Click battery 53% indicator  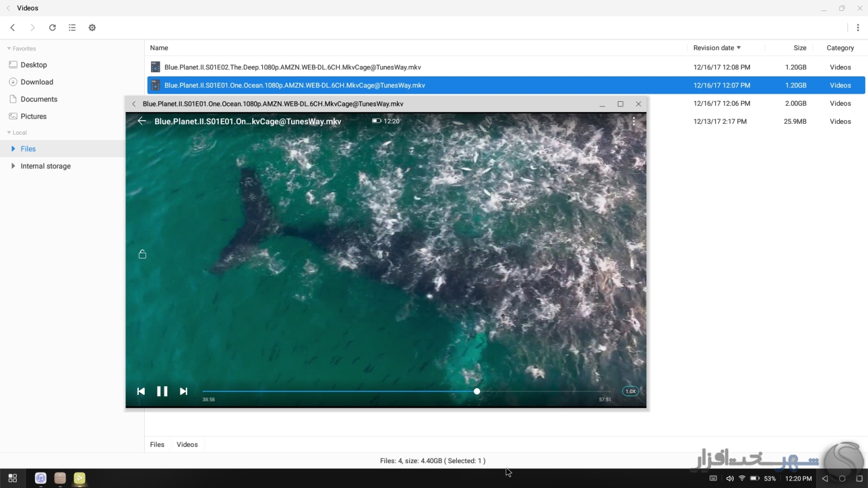click(x=763, y=478)
